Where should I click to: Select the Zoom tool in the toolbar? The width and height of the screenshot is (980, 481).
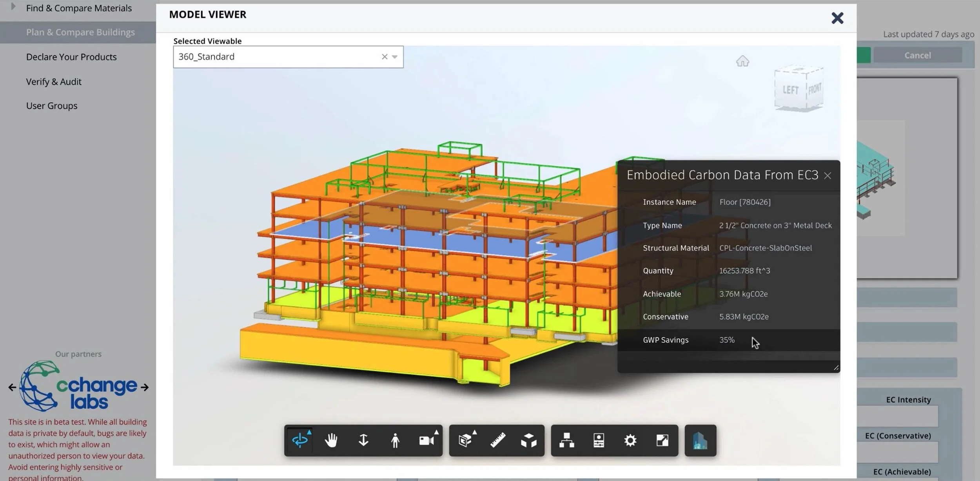(x=363, y=440)
